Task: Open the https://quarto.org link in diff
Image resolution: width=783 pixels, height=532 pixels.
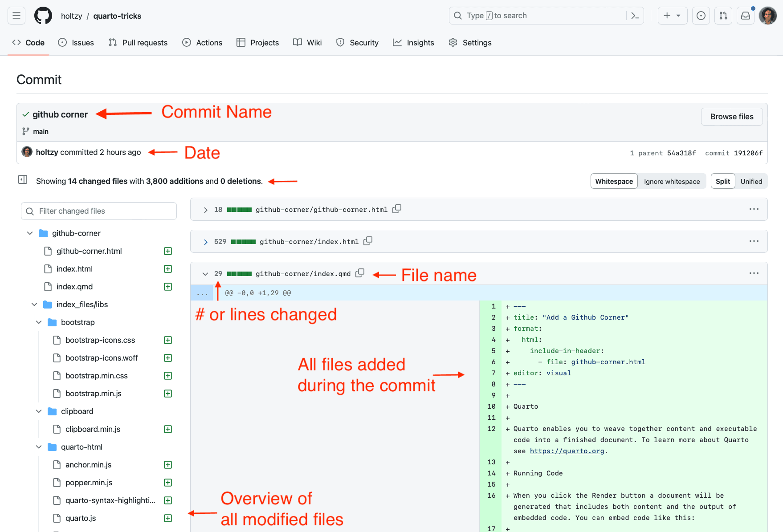Action: coord(567,451)
